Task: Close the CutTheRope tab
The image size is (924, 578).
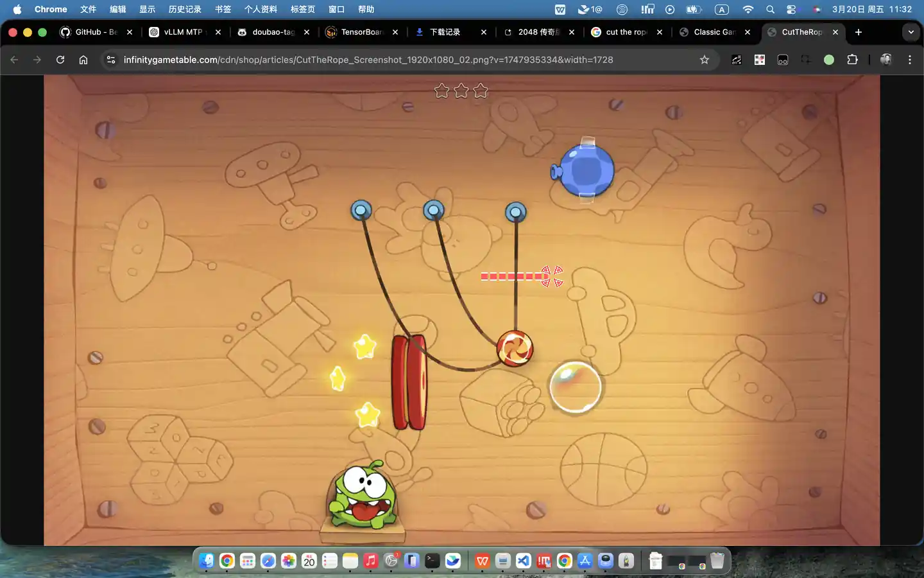Action: point(835,32)
